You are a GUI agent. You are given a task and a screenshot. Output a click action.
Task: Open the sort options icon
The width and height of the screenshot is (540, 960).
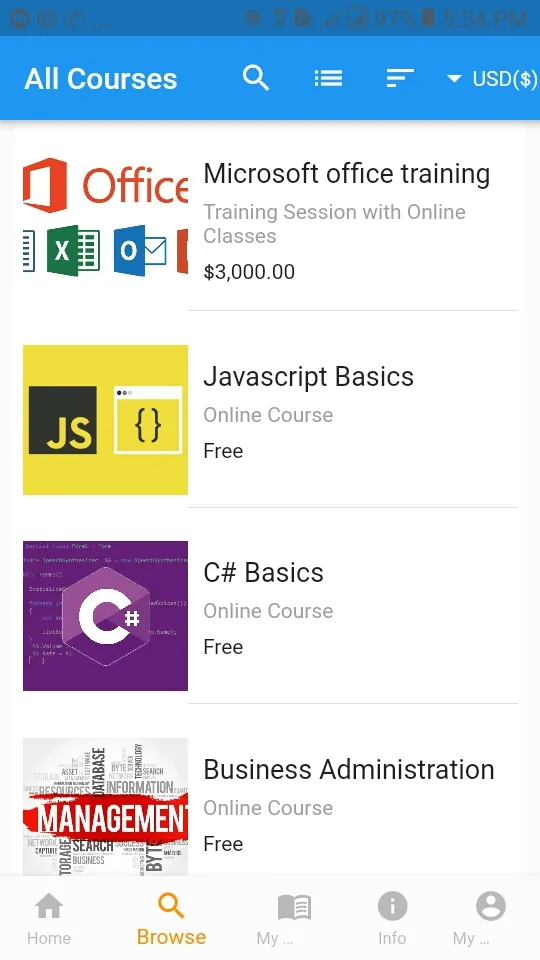400,78
